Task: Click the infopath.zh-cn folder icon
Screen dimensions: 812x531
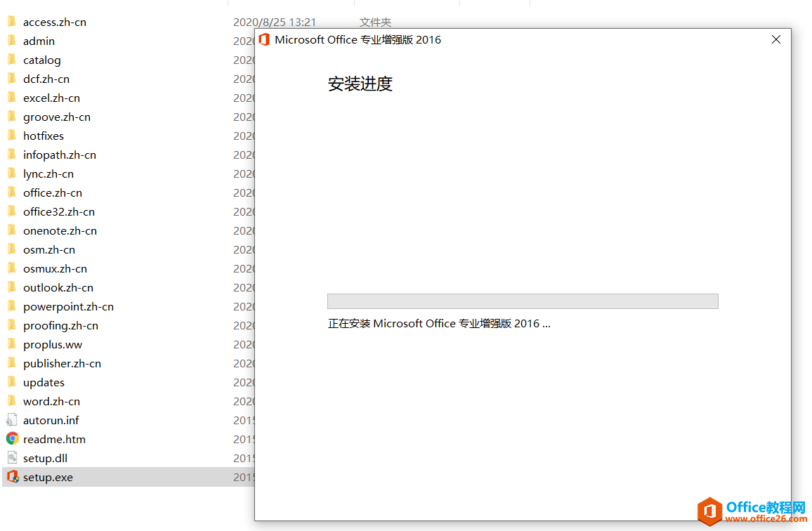Action: point(12,155)
